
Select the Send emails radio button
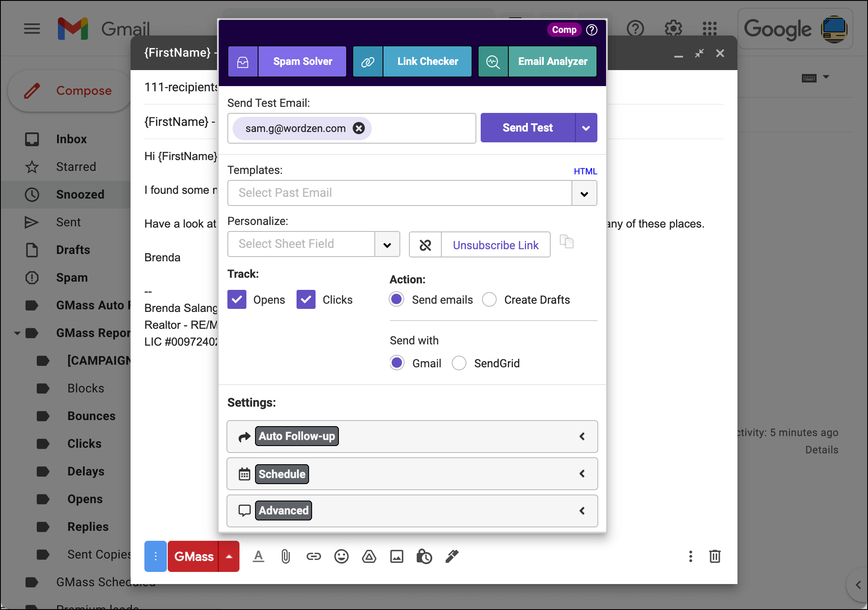(x=396, y=299)
